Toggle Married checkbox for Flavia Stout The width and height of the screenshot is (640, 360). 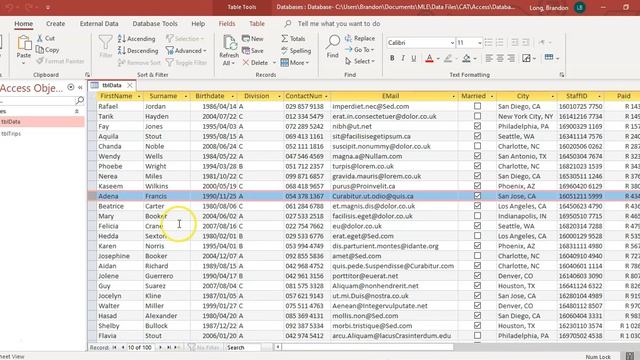coord(477,336)
